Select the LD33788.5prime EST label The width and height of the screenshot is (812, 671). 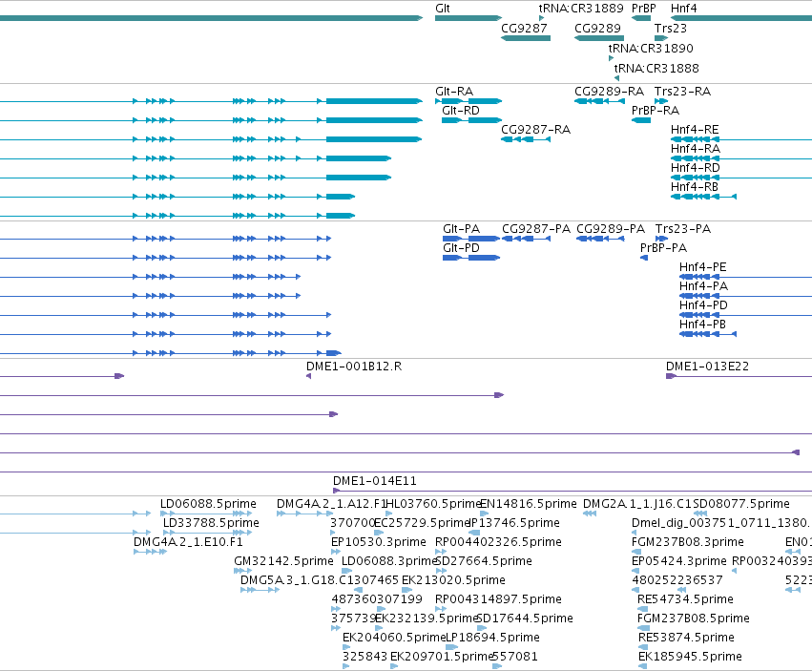click(211, 523)
